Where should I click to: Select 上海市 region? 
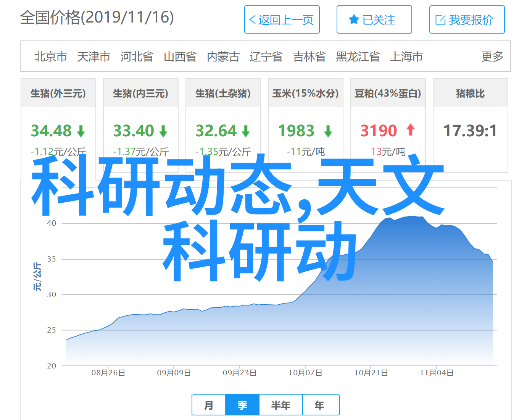[x=406, y=57]
